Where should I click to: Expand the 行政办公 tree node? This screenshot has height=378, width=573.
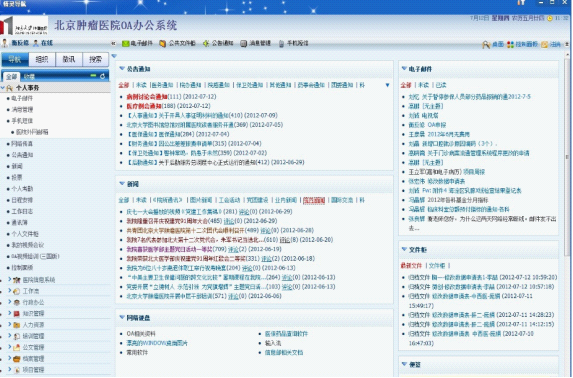click(10, 302)
